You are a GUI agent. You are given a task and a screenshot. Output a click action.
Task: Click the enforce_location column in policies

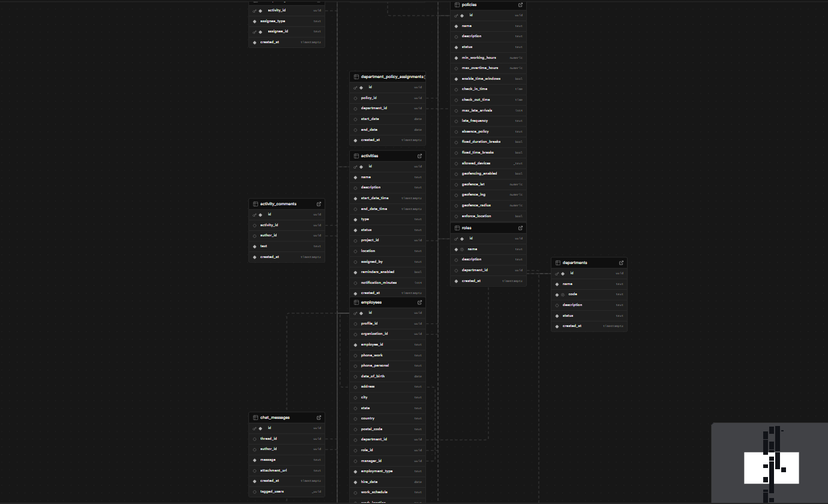click(x=488, y=216)
